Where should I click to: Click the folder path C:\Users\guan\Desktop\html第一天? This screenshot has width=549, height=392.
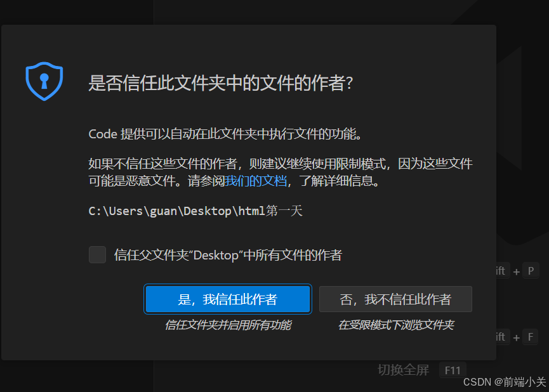195,211
